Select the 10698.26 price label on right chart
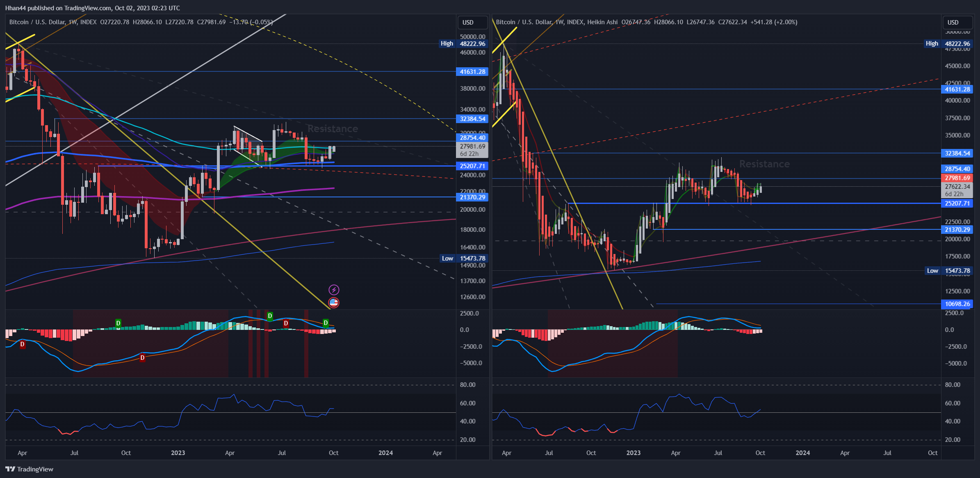980x478 pixels. tap(957, 304)
